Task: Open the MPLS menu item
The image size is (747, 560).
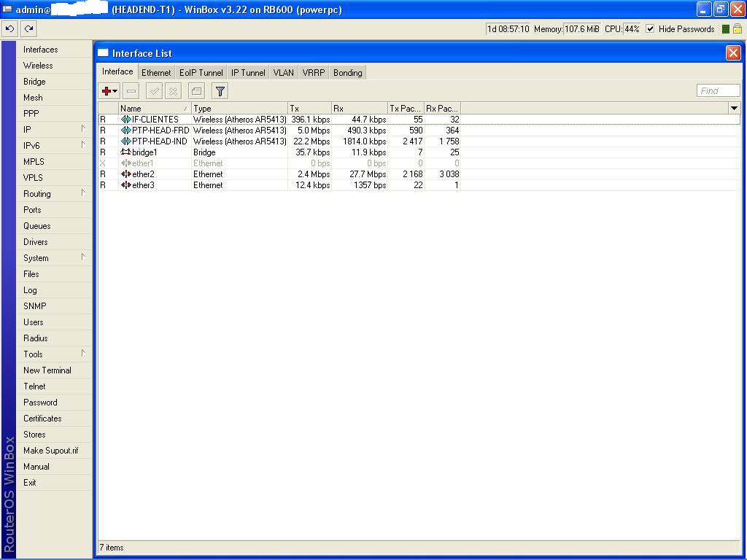Action: pyautogui.click(x=54, y=161)
